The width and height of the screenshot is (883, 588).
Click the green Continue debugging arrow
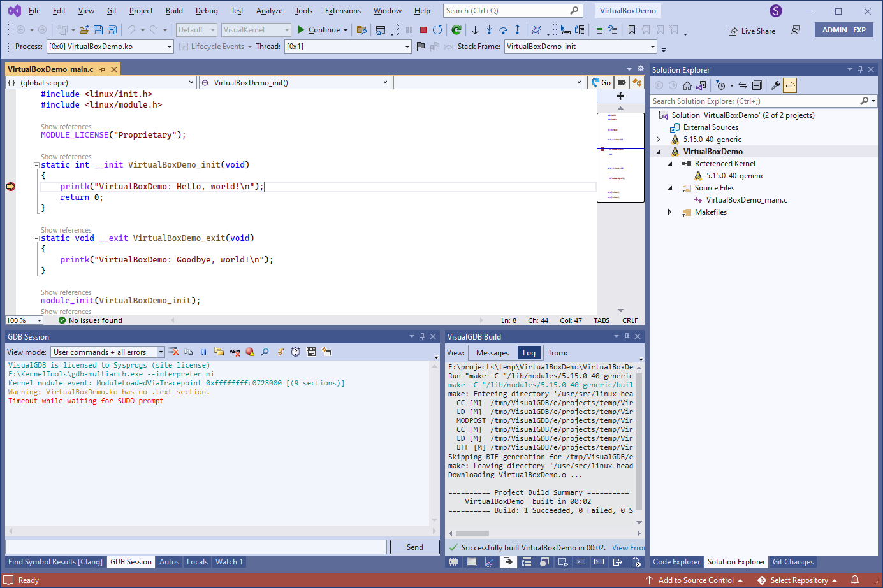pos(301,30)
